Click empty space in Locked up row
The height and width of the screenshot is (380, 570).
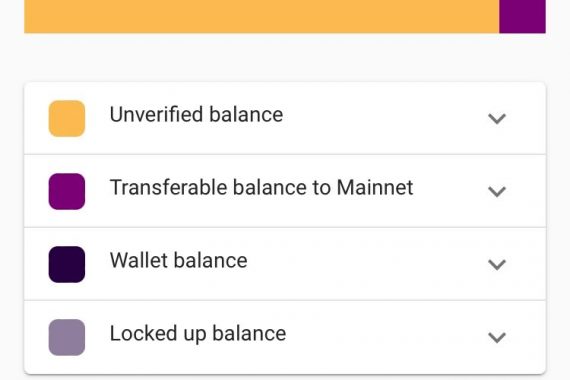pyautogui.click(x=382, y=337)
